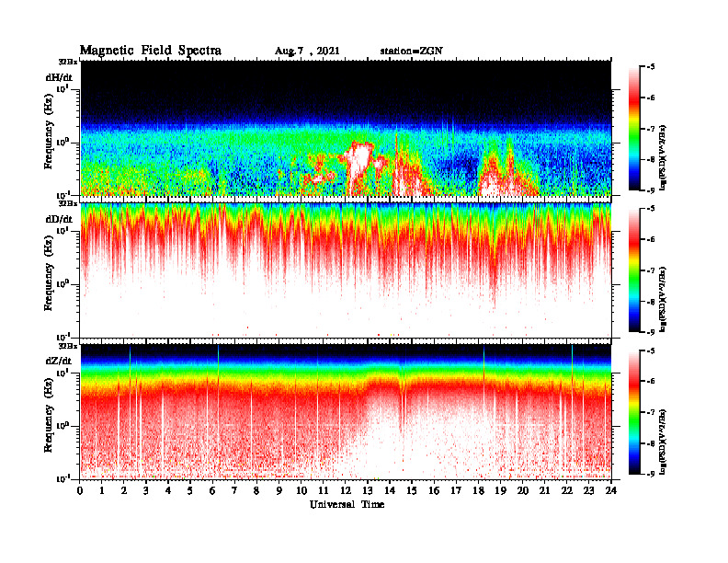Click the "-5" tick on the dZ/dt colorbar
This screenshot has height=563, width=728.
[651, 350]
